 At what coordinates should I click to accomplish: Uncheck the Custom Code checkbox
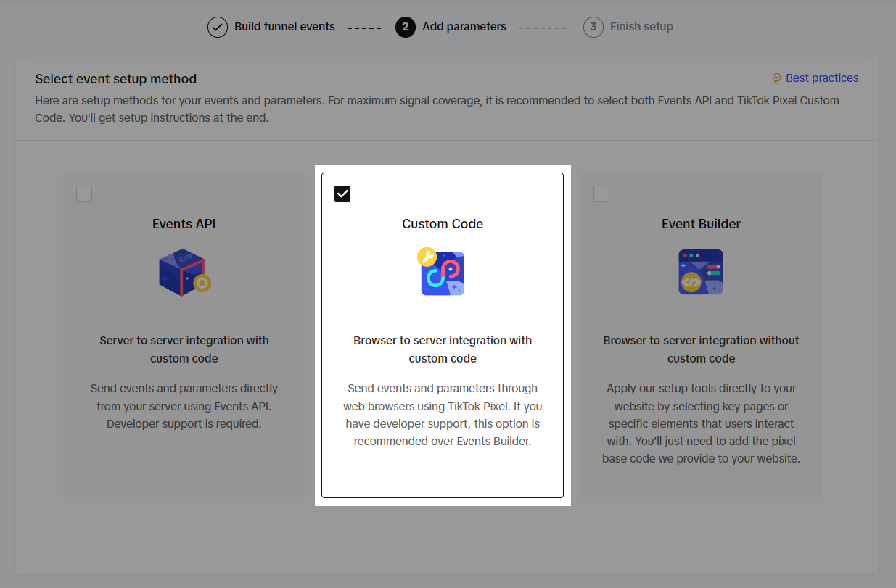pos(342,194)
